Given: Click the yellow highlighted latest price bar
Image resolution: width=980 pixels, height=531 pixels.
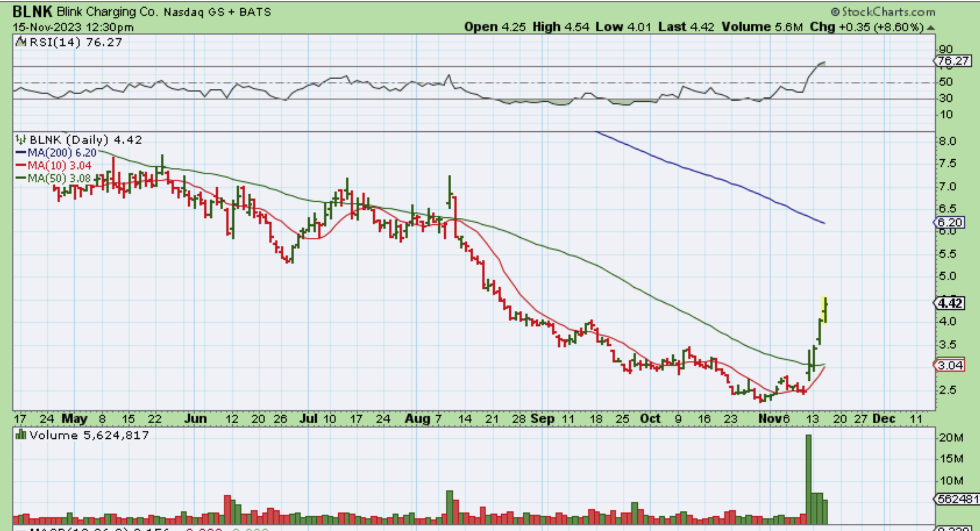Looking at the screenshot, I should (x=824, y=310).
